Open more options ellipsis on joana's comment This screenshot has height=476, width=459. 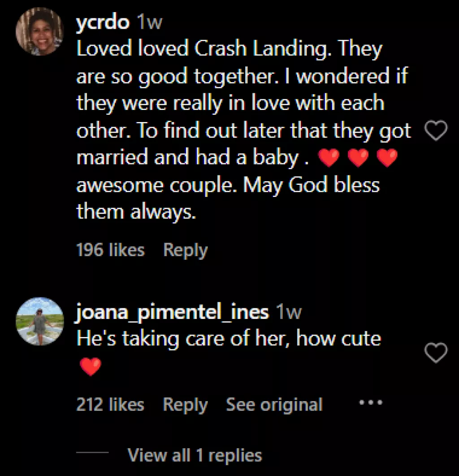pos(371,402)
